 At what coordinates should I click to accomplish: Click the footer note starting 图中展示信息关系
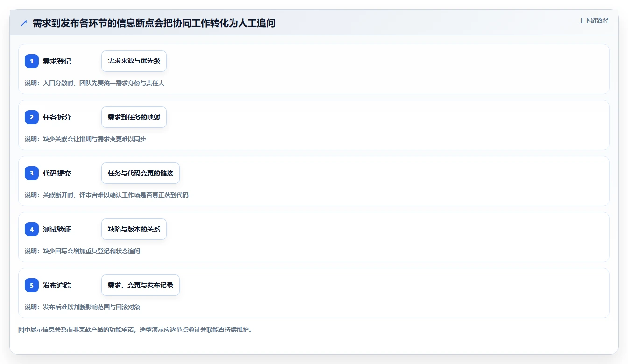[x=135, y=329]
